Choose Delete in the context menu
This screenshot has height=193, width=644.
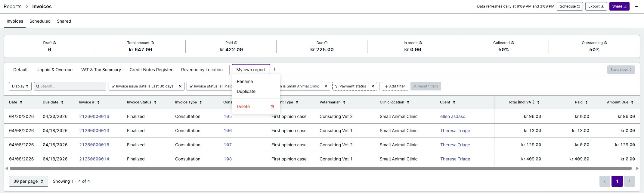256,106
